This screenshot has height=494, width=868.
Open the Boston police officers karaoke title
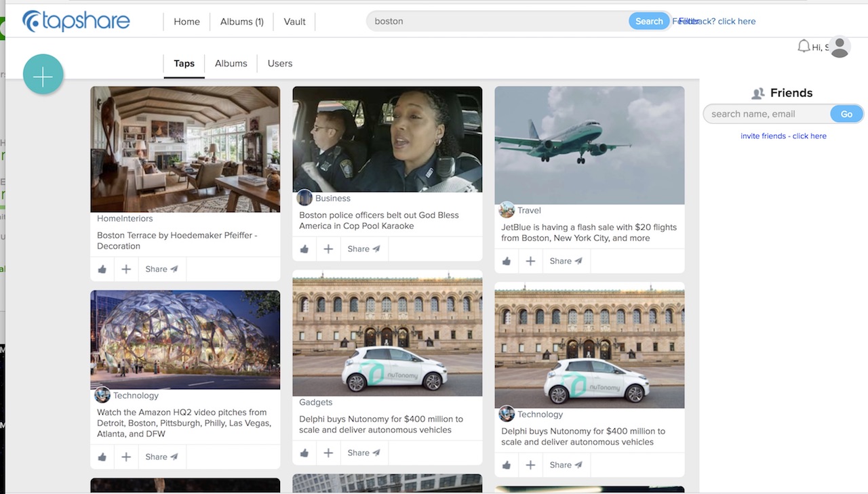tap(379, 220)
